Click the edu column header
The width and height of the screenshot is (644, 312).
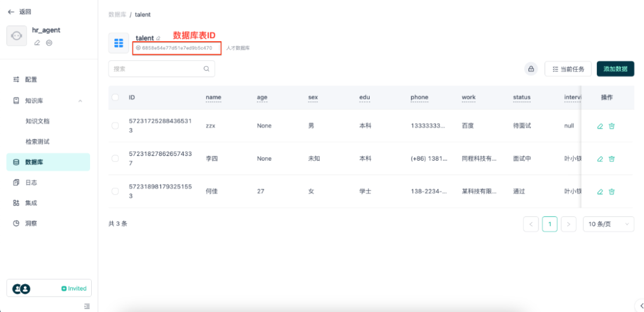point(365,98)
